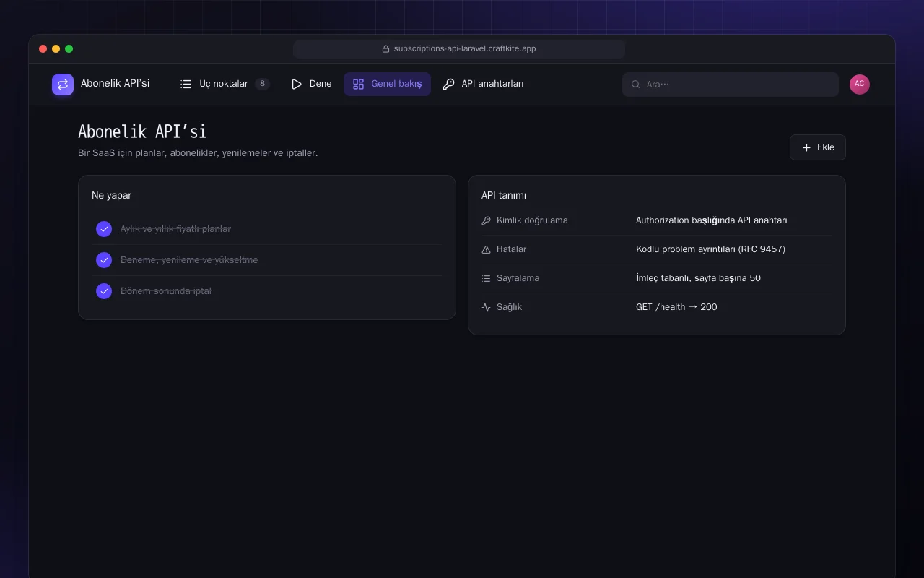Select the Genel bakış grid icon
This screenshot has width=924, height=578.
pos(358,84)
